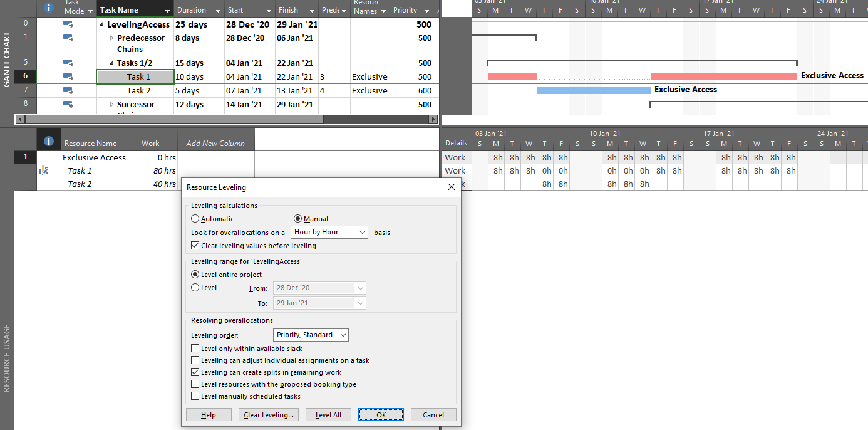The image size is (868, 430).
Task: Click the task mode icon for Successor row
Action: coord(69,104)
